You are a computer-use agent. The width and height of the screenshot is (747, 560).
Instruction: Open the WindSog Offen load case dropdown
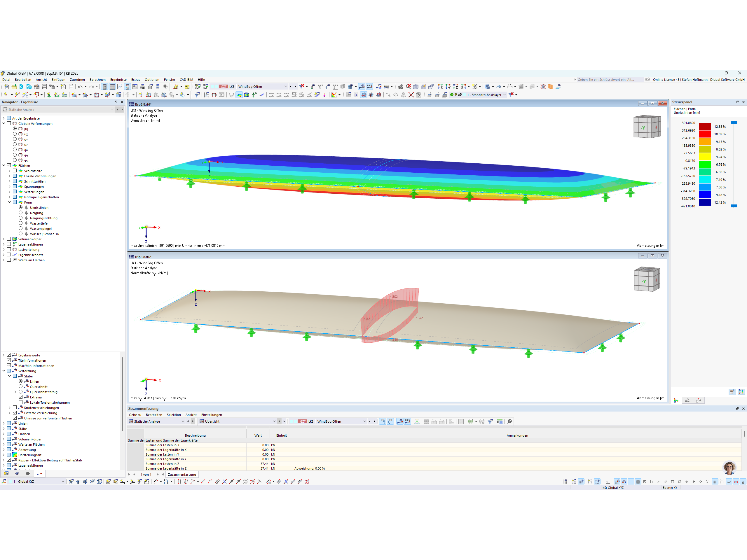285,87
